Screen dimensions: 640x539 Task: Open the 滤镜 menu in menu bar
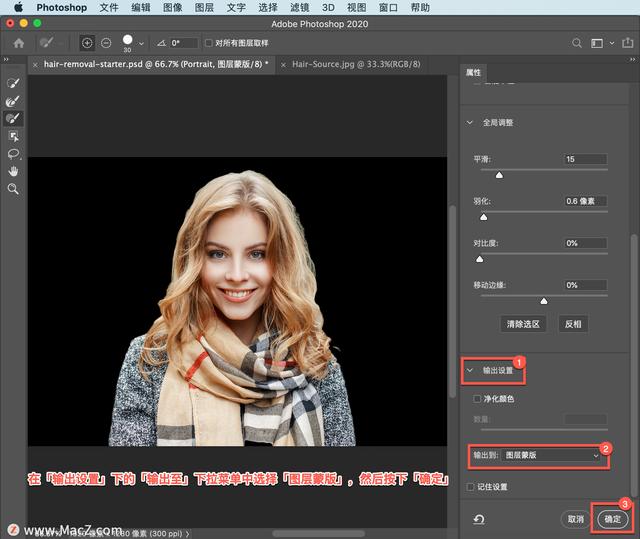coord(299,7)
